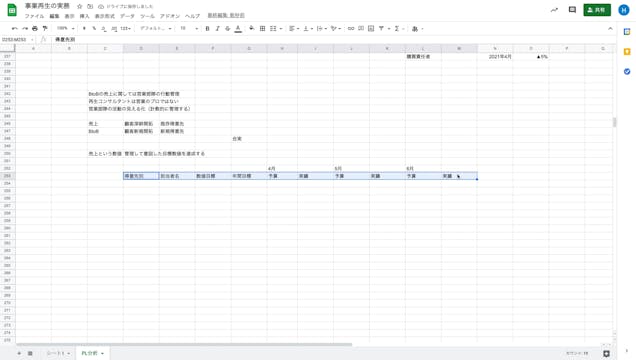
Task: Show the all sheets list
Action: click(30, 354)
